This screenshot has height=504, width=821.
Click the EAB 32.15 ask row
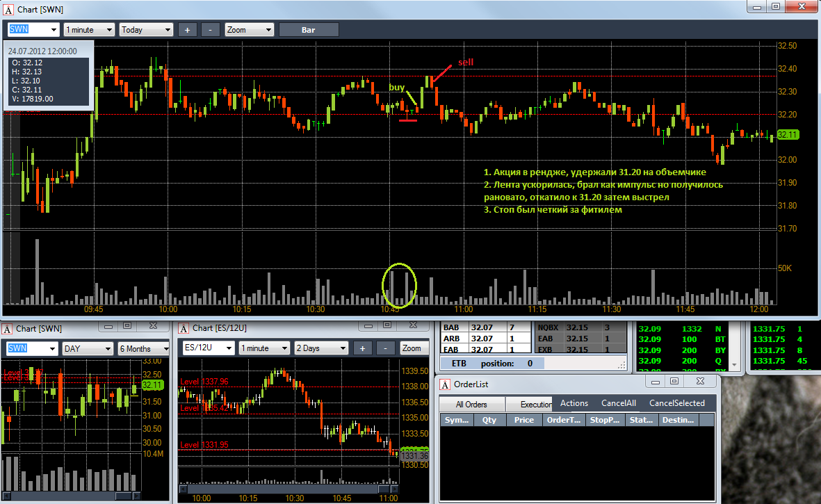point(580,339)
